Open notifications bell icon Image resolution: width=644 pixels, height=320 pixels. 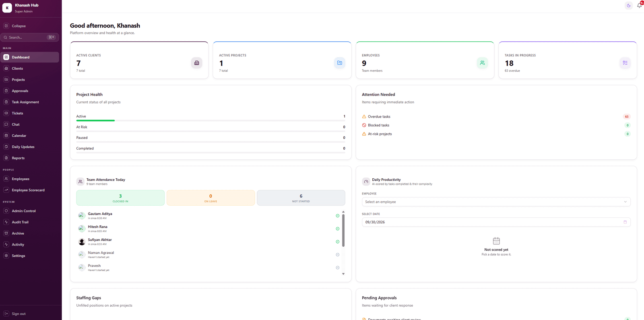coord(639,5)
